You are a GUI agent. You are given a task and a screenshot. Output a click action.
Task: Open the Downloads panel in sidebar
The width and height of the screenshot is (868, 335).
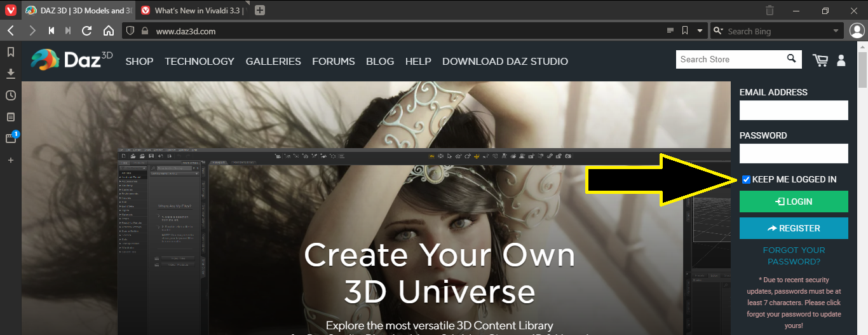pyautogui.click(x=11, y=74)
